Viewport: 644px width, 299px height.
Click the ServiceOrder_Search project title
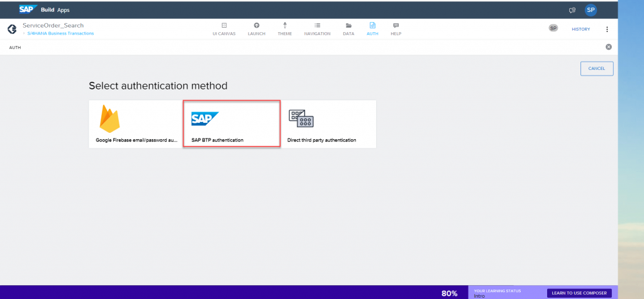tap(53, 26)
